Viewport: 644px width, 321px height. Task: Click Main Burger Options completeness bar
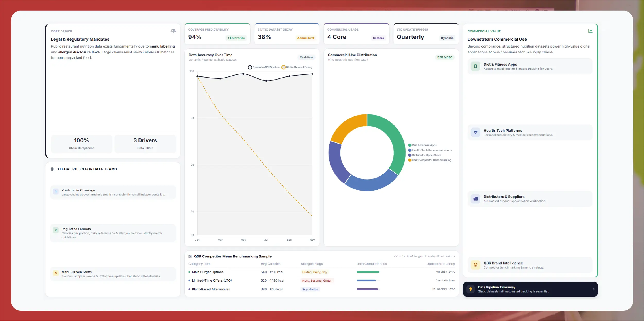click(x=368, y=272)
